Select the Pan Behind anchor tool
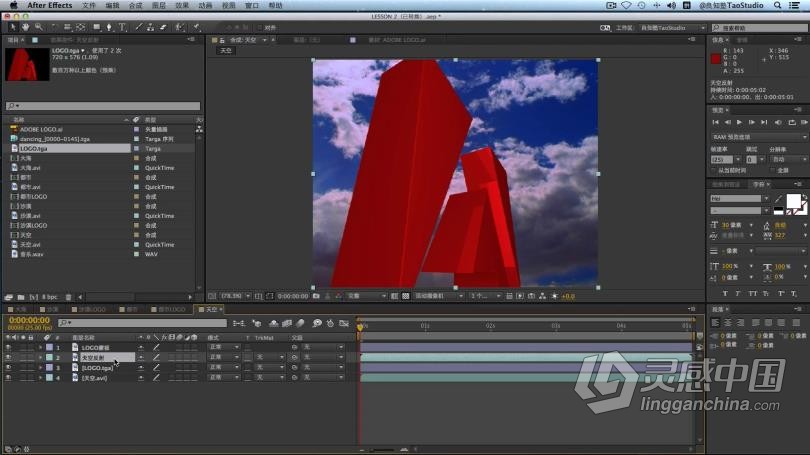Screen dimensions: 810x455 81,27
